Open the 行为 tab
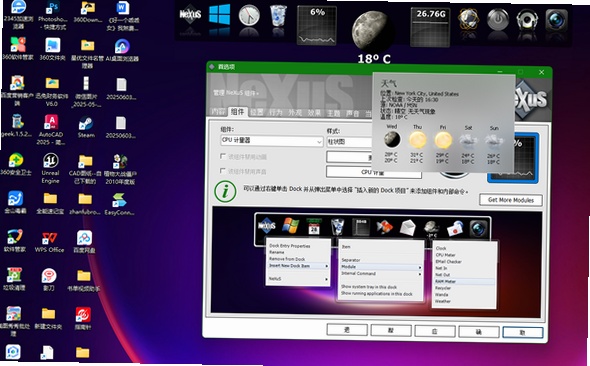Viewport: 590px width, 366px height. click(x=276, y=112)
